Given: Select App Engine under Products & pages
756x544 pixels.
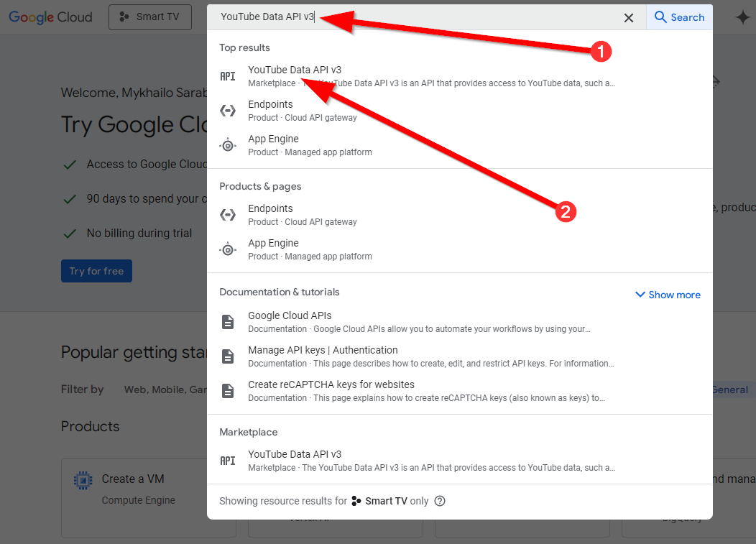Looking at the screenshot, I should [x=273, y=243].
